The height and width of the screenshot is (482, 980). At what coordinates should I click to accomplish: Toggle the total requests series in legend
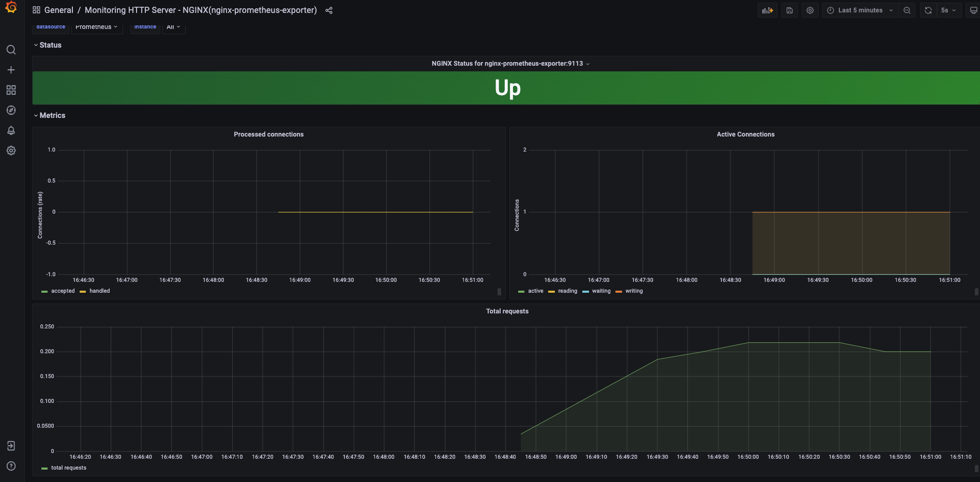point(69,468)
